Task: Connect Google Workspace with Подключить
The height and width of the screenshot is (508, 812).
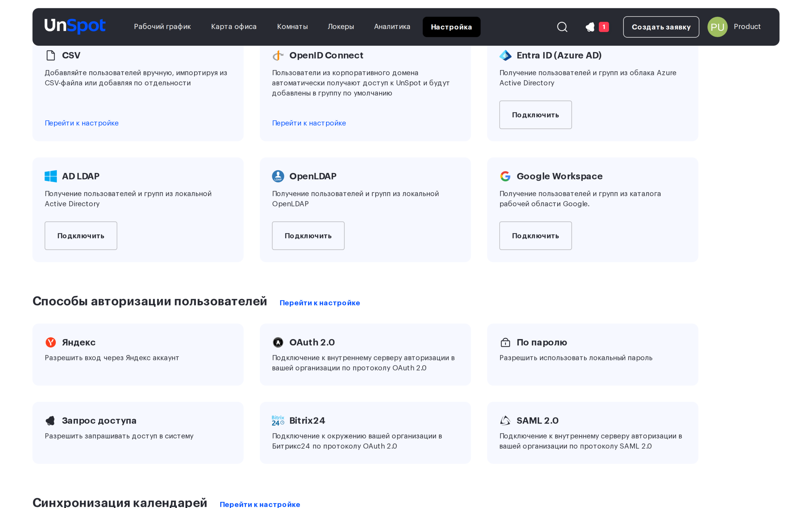Action: point(535,236)
